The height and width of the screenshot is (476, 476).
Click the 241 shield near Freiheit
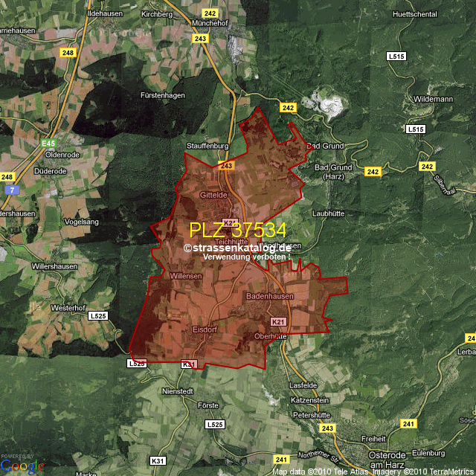[408, 423]
